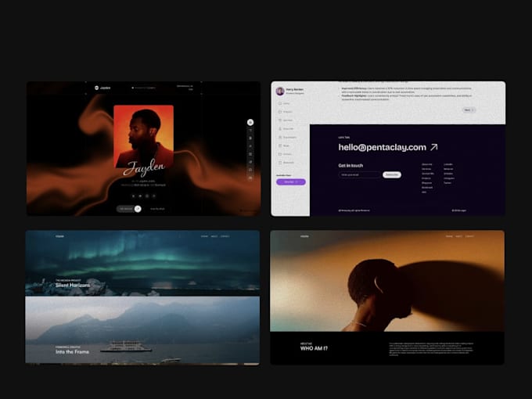Click the Harry profile name in sidebar
Screen dimensions: 532x399
click(294, 89)
